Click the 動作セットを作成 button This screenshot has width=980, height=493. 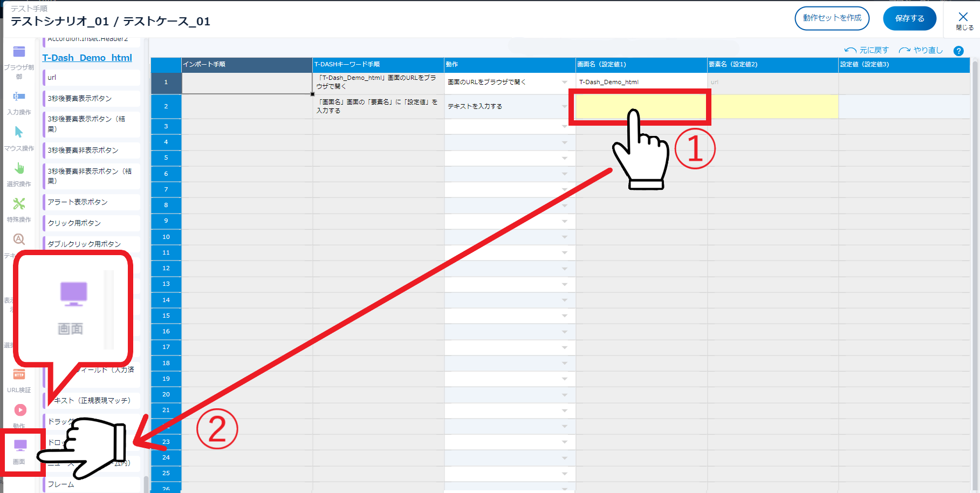832,18
